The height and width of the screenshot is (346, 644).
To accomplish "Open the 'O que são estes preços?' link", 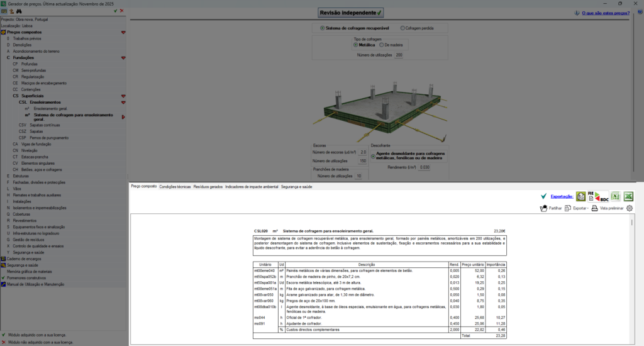I will [606, 13].
